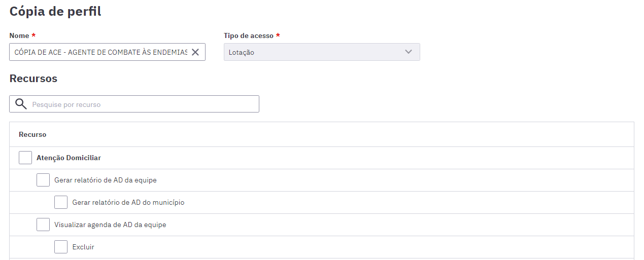The image size is (644, 260).
Task: Click the Atenção Domiciliar resource label
Action: 69,158
